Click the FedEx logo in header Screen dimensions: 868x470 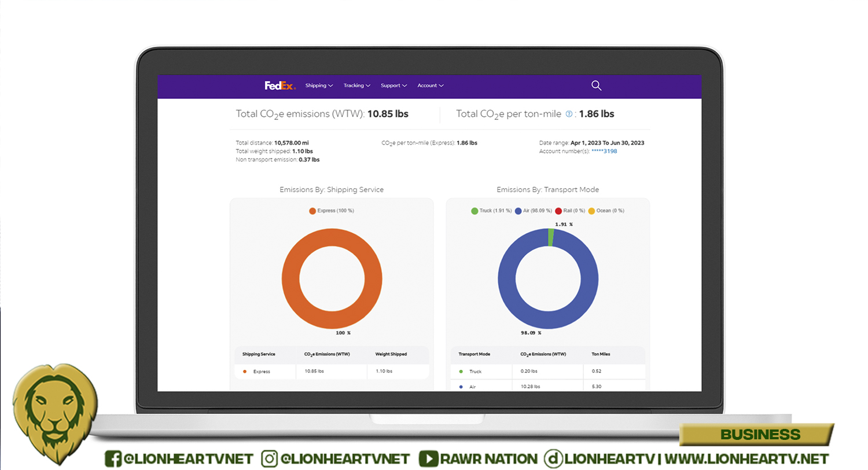click(x=280, y=86)
